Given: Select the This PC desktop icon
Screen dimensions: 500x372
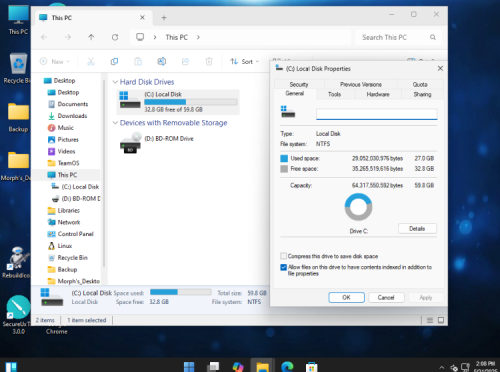Looking at the screenshot, I should click(x=18, y=20).
